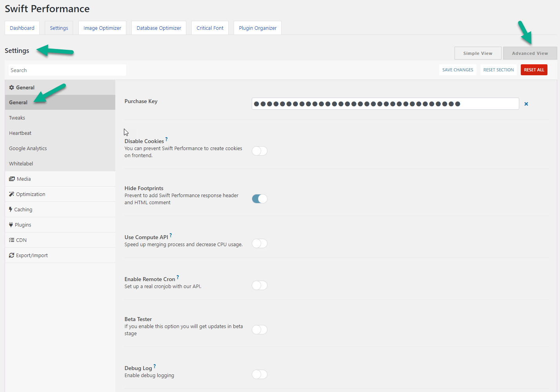The width and height of the screenshot is (560, 392).
Task: Click the Save Changes button
Action: point(458,70)
